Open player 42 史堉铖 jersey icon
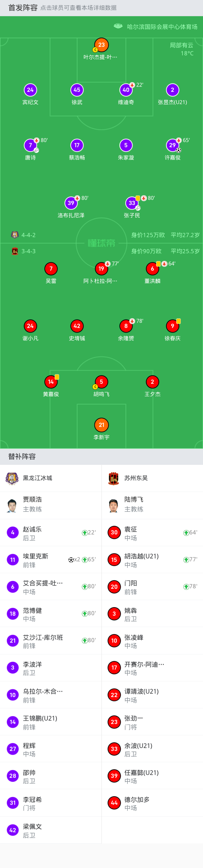This screenshot has width=203, height=868. coord(77,326)
